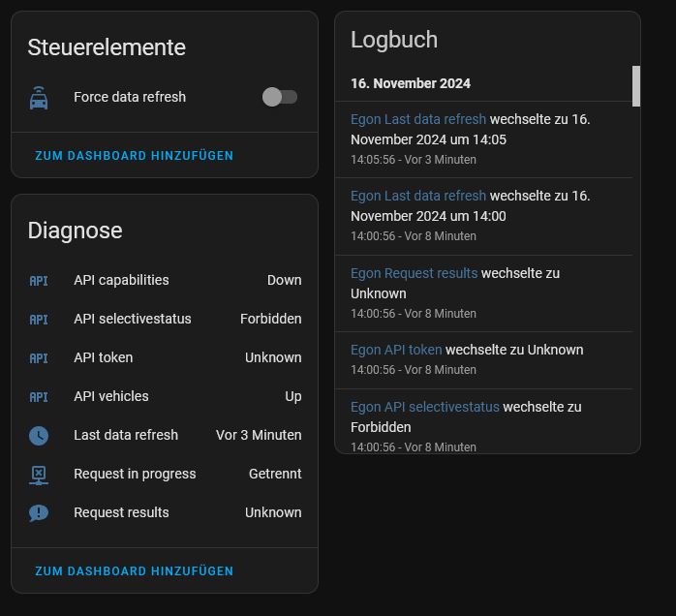This screenshot has height=616, width=676.
Task: Open Egon Last data refresh 14:05 log link
Action: [x=418, y=119]
